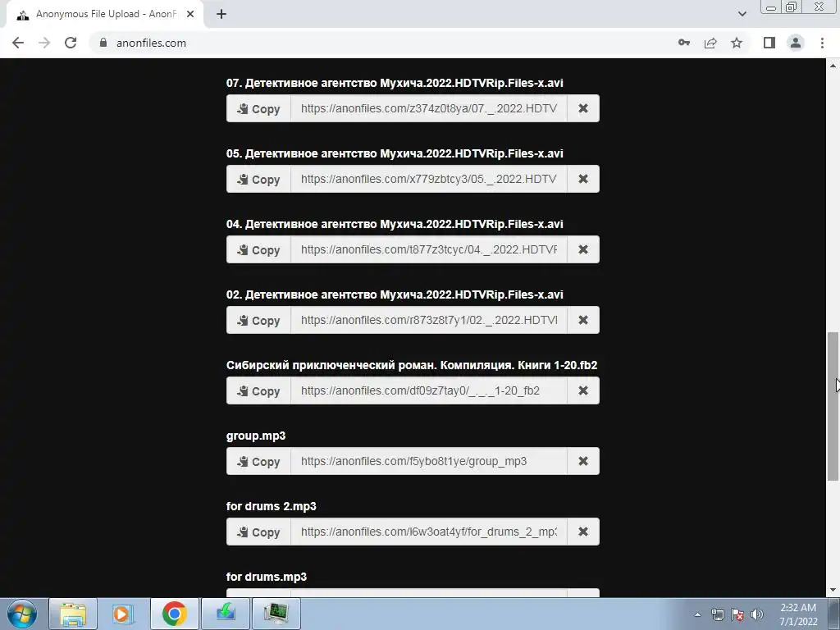Viewport: 840px width, 630px height.
Task: Click the page vertical scrollbar thumb
Action: click(x=833, y=406)
